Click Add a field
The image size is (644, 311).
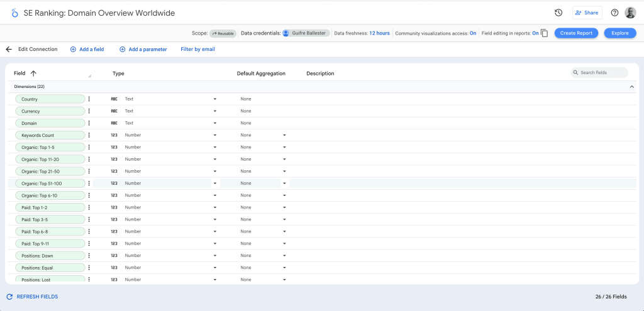pyautogui.click(x=87, y=49)
